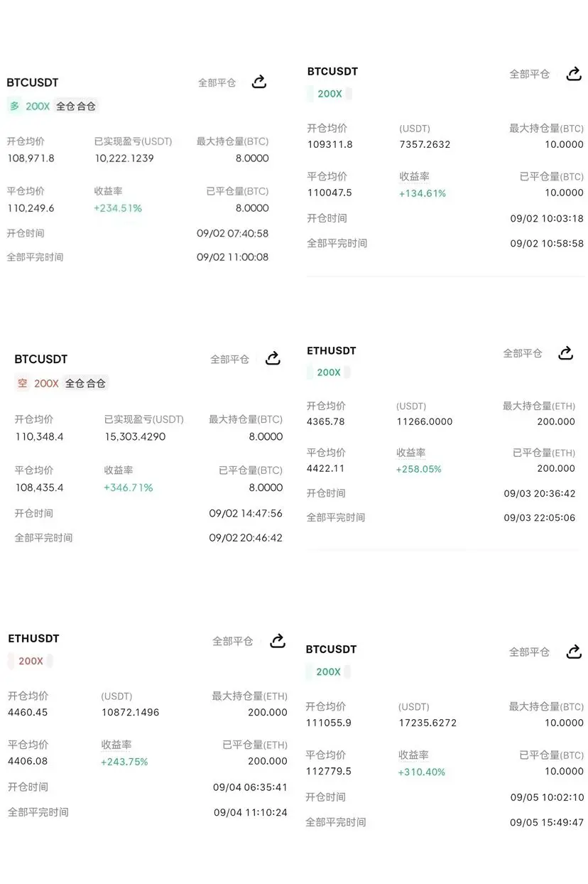Click the red 200X tag under ETHUSDT
This screenshot has width=588, height=884.
(31, 661)
